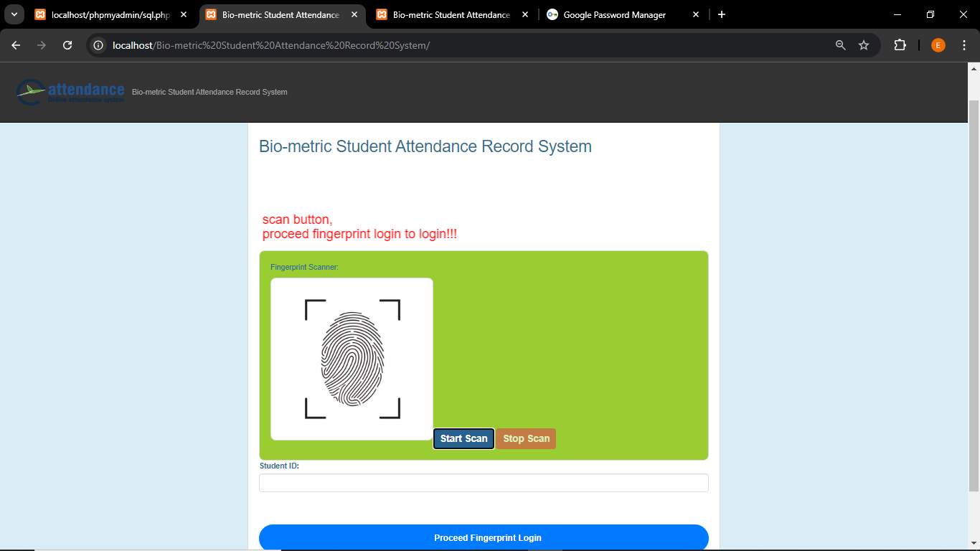Open a new browser tab
The image size is (980, 551).
pyautogui.click(x=722, y=15)
